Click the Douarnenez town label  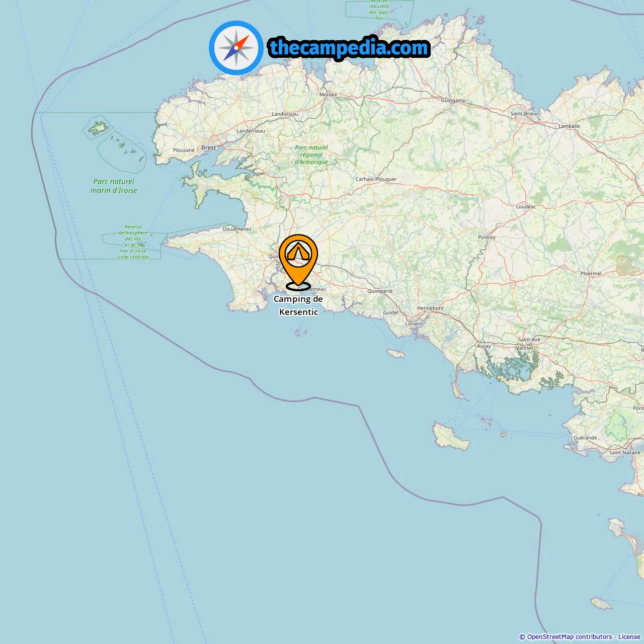[x=237, y=229]
